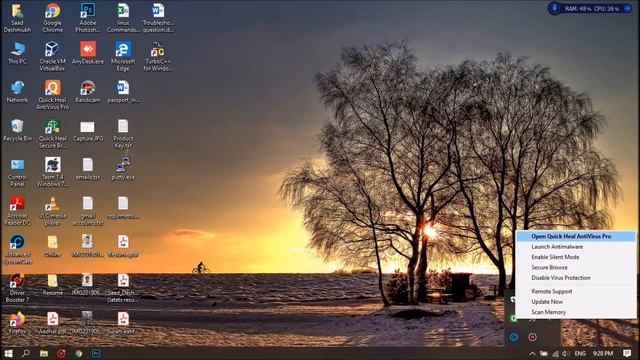The height and width of the screenshot is (360, 640).
Task: Select Quick Heal AntiVirus Pro desktop shortcut
Action: pos(53,95)
